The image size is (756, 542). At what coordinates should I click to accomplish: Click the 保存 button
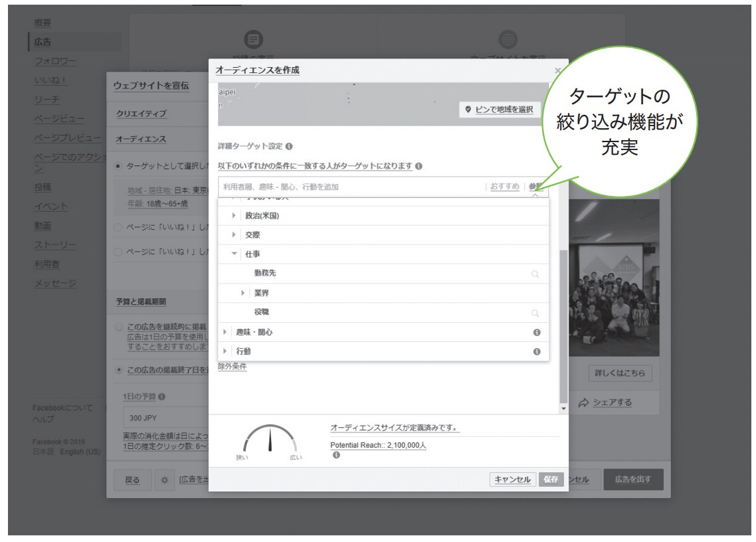pos(551,480)
